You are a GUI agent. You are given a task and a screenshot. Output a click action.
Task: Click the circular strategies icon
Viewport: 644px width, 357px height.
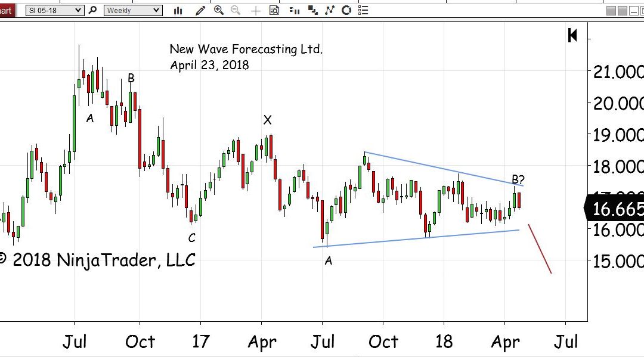click(346, 10)
